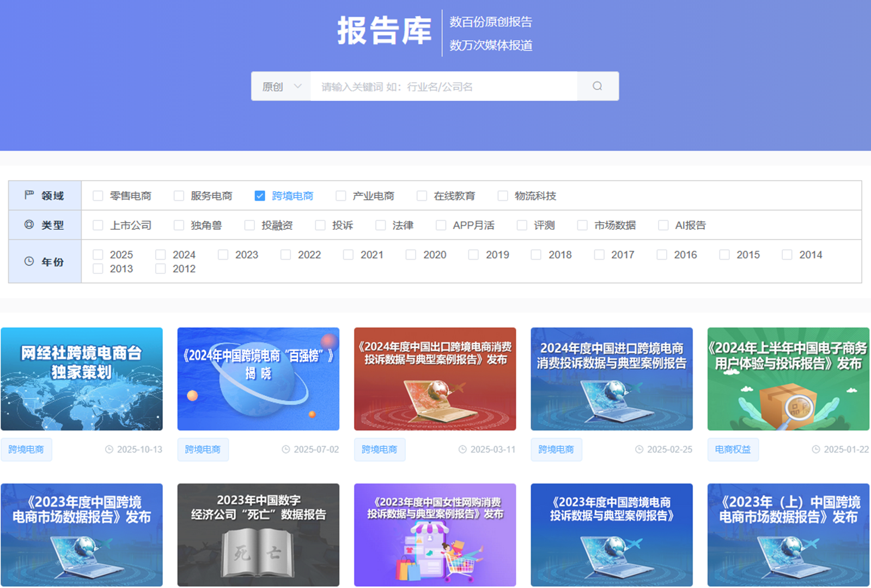Open 2024年上半年中国电子商务用户体验 report thumbnail
871x588 pixels.
(788, 379)
